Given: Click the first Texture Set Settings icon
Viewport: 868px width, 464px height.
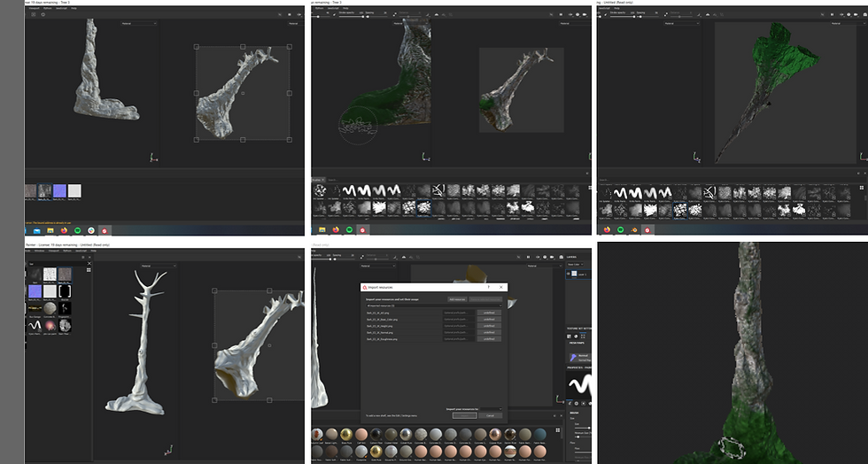Looking at the screenshot, I should 569,336.
